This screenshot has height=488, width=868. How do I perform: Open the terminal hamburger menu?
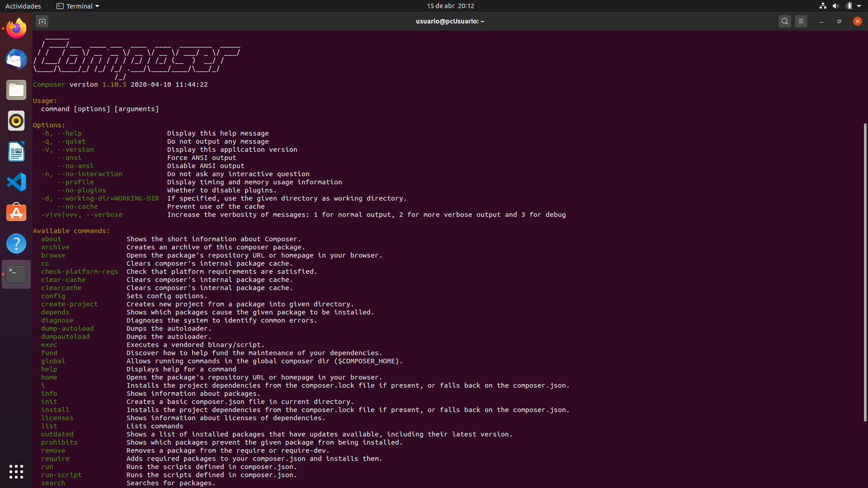801,21
